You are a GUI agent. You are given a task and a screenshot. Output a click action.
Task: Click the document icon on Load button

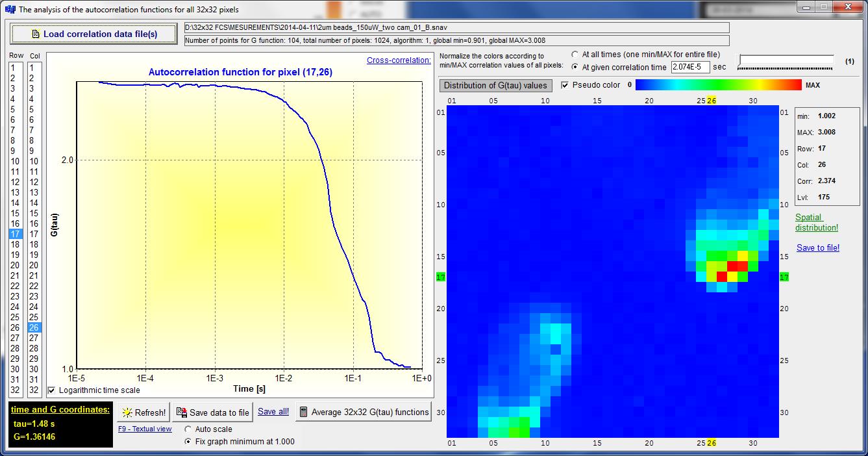pyautogui.click(x=36, y=34)
